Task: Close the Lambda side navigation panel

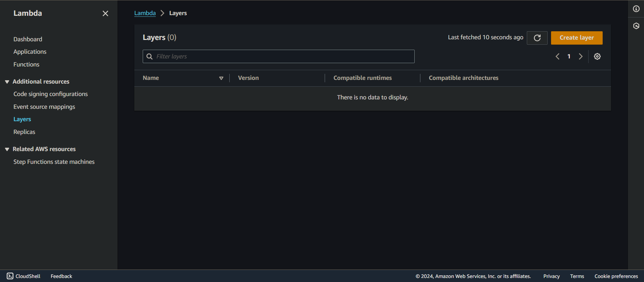Action: coord(105,13)
